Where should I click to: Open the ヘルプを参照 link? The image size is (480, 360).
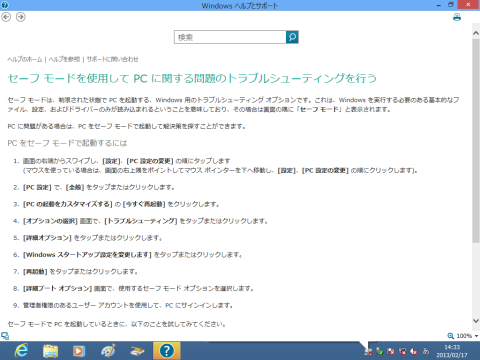[x=64, y=59]
